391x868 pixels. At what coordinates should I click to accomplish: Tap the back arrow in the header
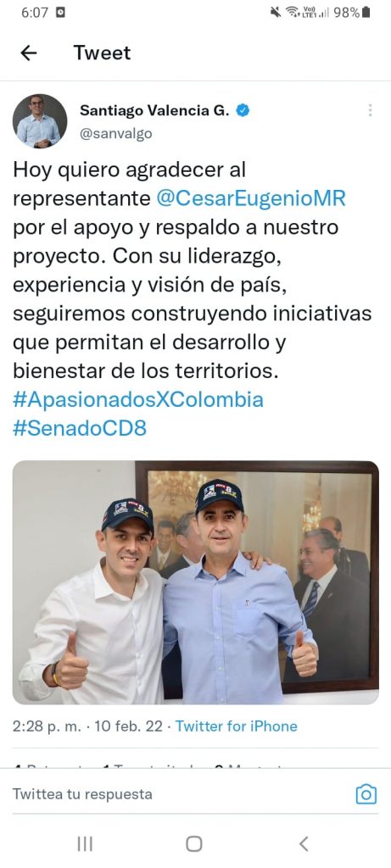click(x=28, y=53)
